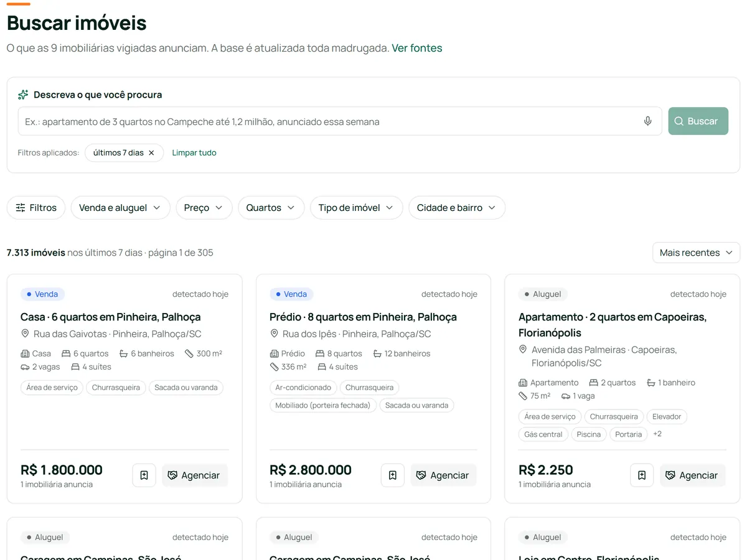The width and height of the screenshot is (747, 560).
Task: Expand the 'Preço' filter dropdown
Action: click(204, 208)
